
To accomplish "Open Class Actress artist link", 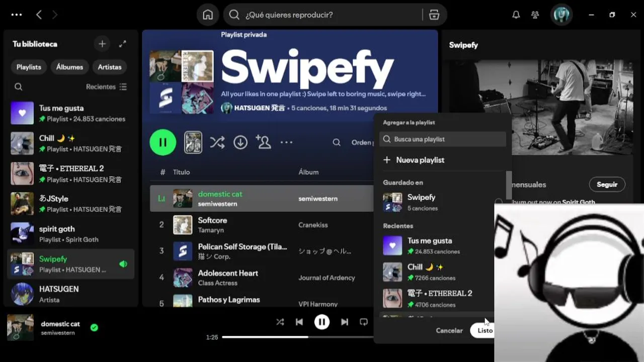I will point(217,283).
